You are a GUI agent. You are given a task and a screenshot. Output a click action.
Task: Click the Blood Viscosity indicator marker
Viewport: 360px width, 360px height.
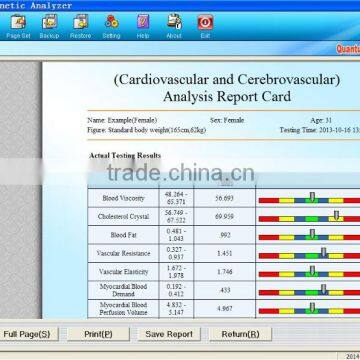[x=312, y=197]
